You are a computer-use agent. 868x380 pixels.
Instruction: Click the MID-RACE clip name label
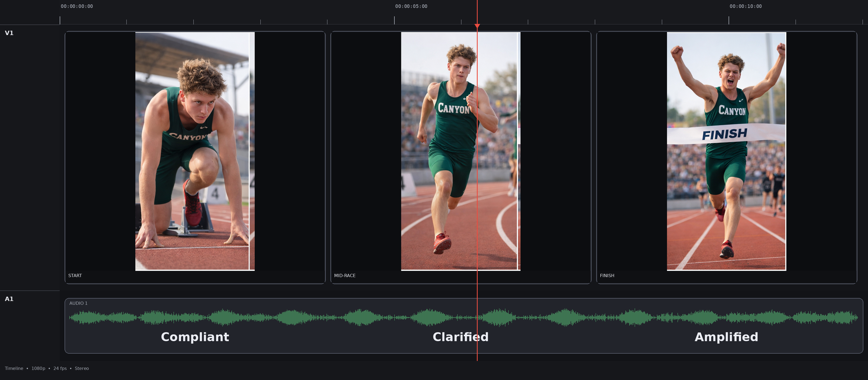[x=344, y=275]
